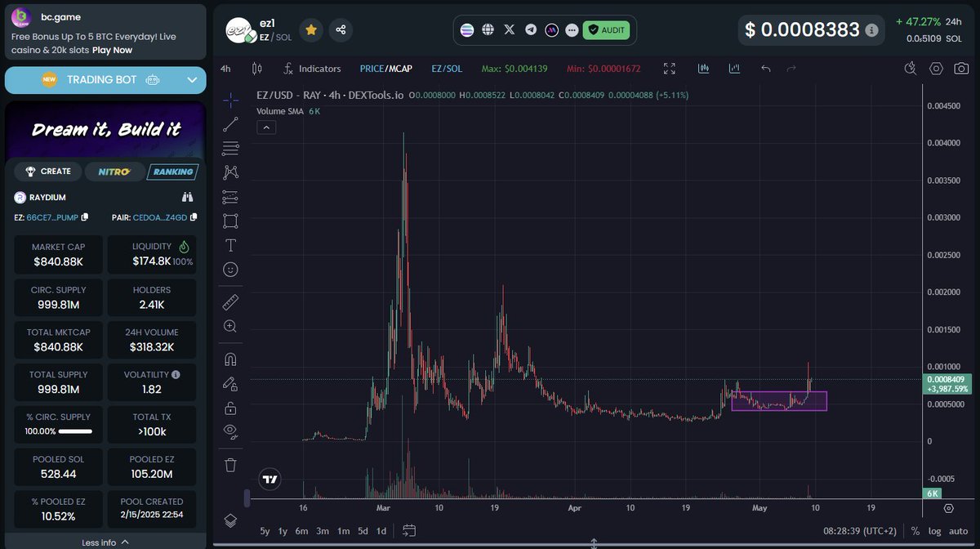Open the Solana explorer icon link
This screenshot has width=980, height=549.
coord(467,29)
